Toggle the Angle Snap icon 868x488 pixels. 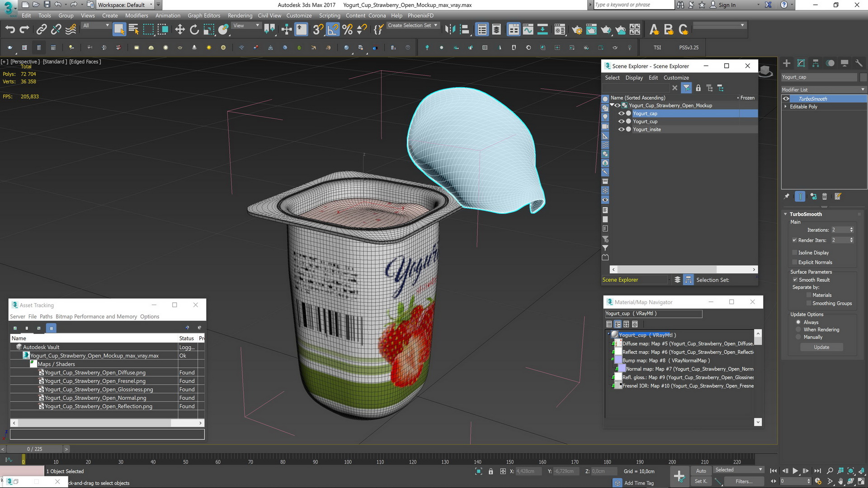tap(333, 30)
